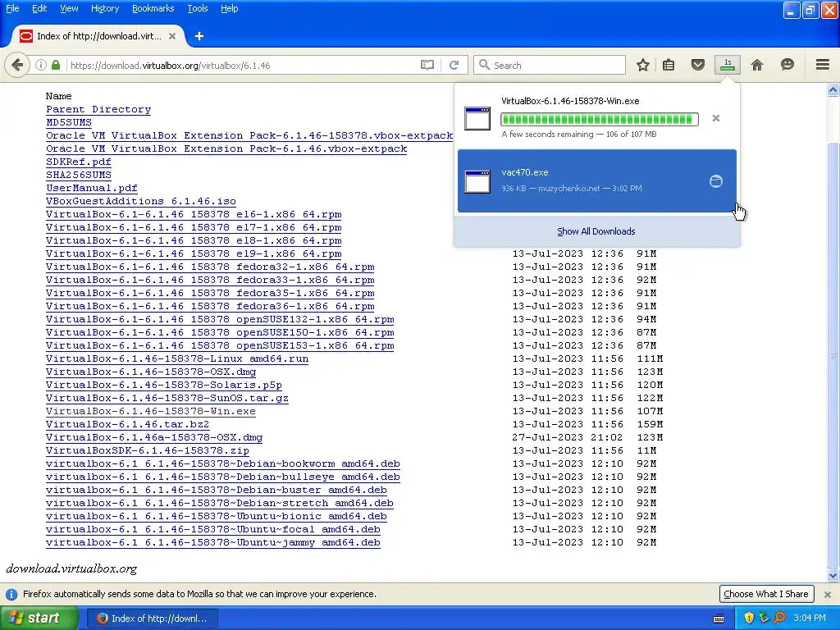Go back with the browser back arrow

[16, 66]
